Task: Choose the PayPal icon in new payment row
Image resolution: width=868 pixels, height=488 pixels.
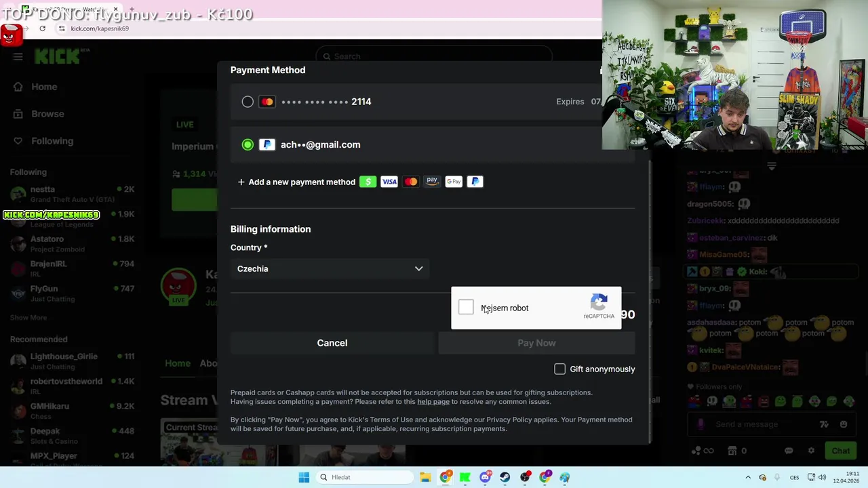Action: pos(475,181)
